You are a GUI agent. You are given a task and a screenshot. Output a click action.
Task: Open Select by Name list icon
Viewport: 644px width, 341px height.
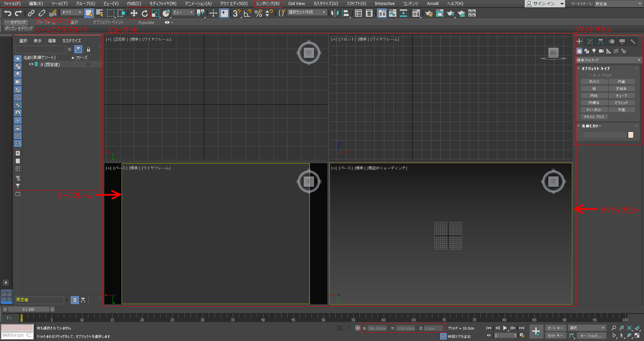[99, 13]
